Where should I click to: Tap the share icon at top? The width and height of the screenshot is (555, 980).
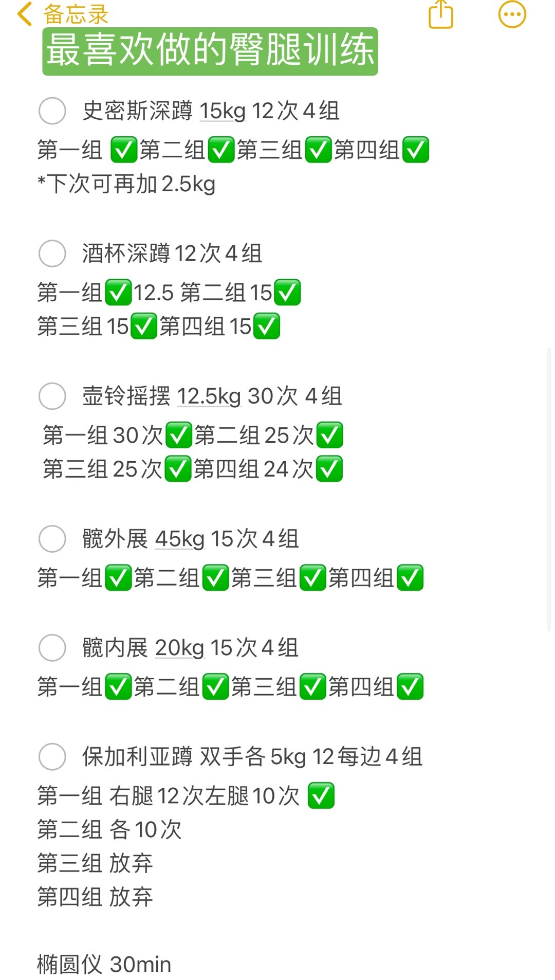(441, 14)
